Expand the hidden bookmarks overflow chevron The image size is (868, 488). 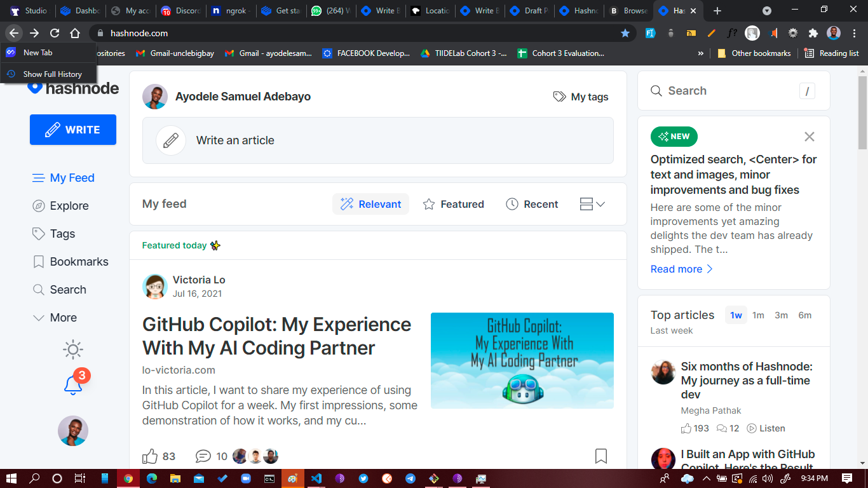coord(701,53)
